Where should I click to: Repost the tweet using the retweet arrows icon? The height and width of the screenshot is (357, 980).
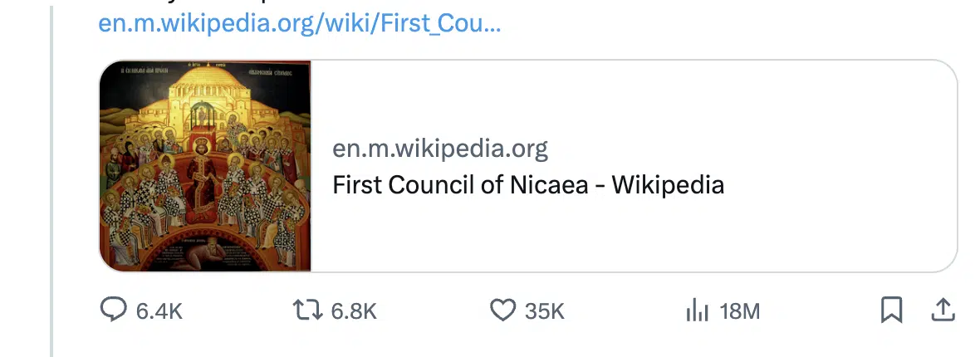pos(307,311)
